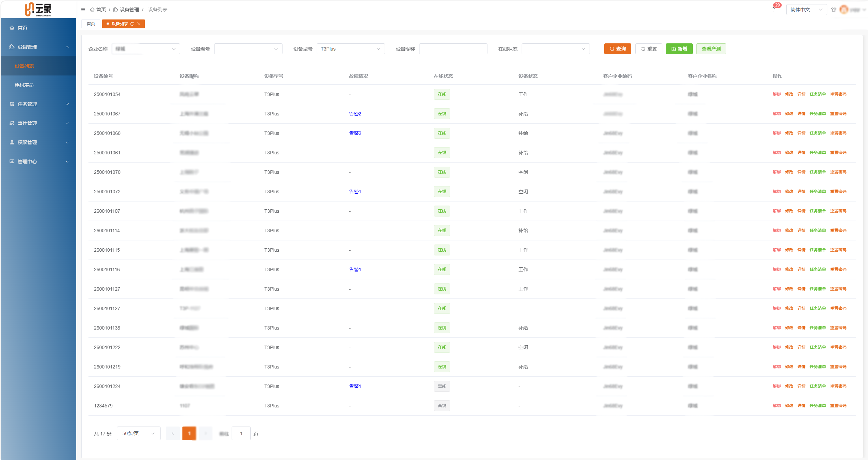Image resolution: width=868 pixels, height=460 pixels.
Task: Click 修改 for device 2500101060
Action: (789, 133)
